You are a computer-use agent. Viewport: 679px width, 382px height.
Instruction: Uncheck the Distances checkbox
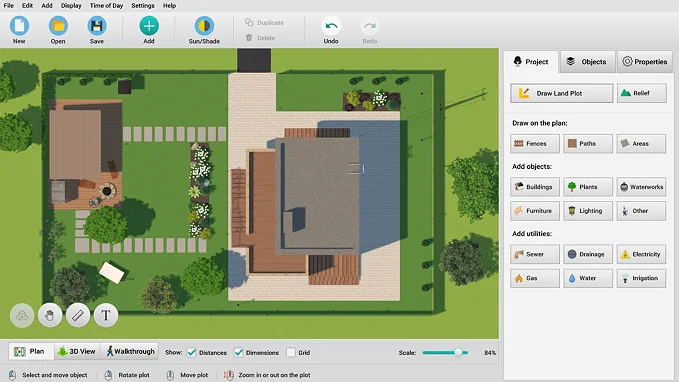pos(192,353)
